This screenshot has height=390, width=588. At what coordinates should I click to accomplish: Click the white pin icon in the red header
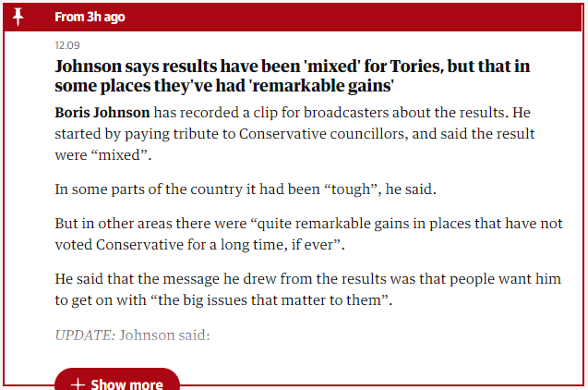(x=18, y=17)
